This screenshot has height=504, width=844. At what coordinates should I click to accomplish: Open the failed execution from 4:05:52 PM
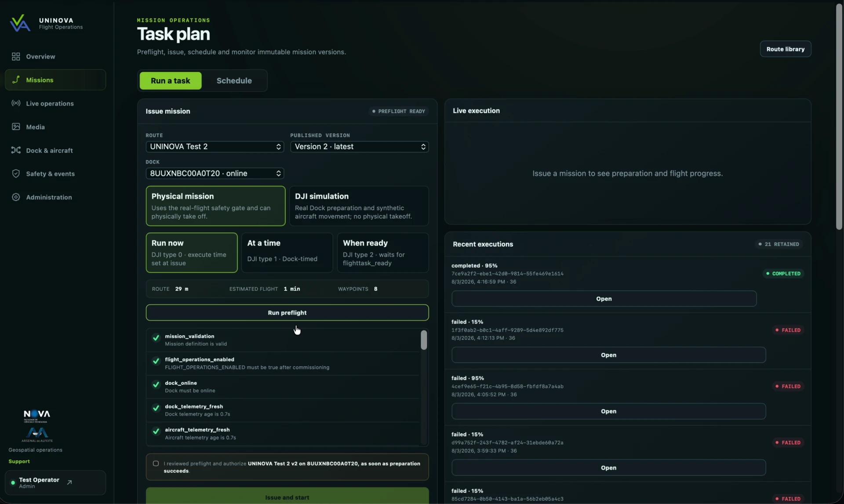coord(608,411)
